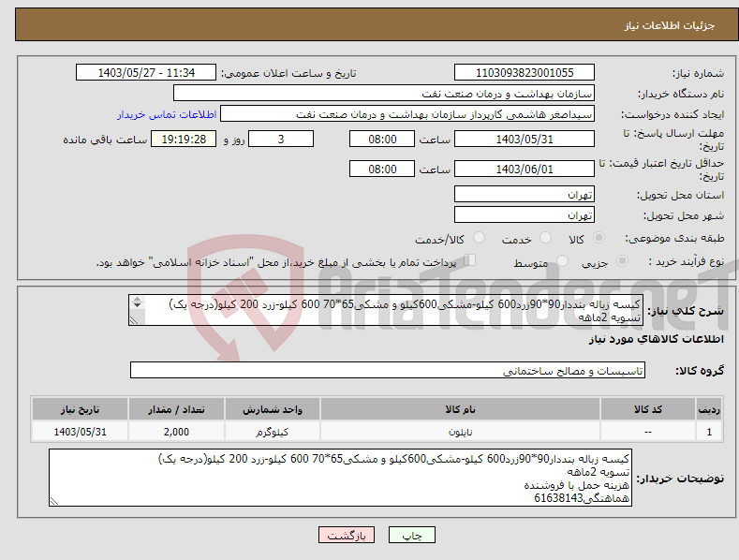Click the نام کالا column header
This screenshot has height=560, width=739.
(460, 409)
